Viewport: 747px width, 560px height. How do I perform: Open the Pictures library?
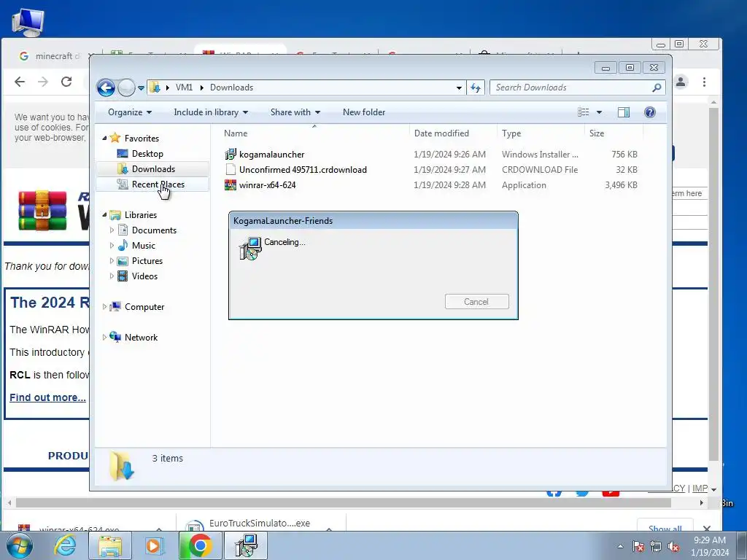[x=147, y=261]
